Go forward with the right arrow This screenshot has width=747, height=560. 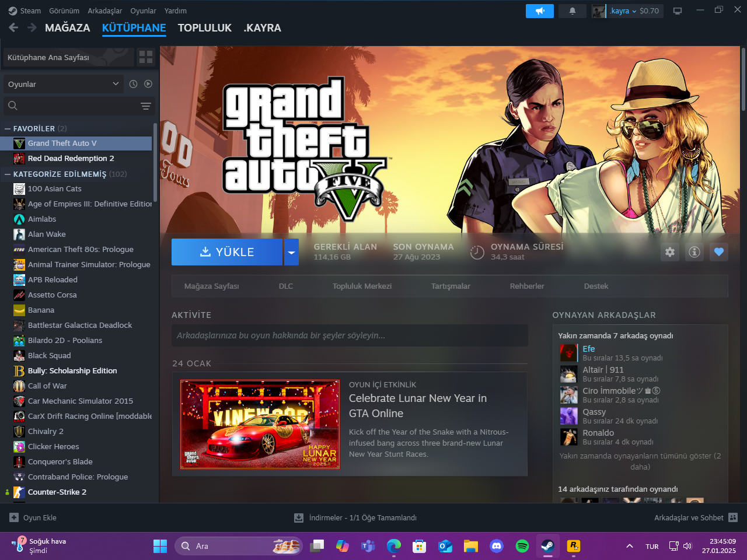(32, 27)
